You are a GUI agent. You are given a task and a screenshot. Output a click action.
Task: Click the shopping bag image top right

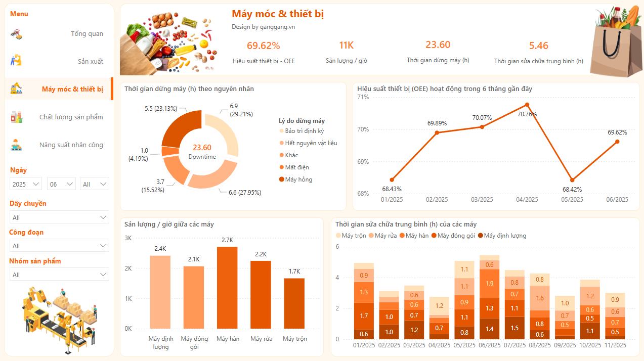coord(612,40)
